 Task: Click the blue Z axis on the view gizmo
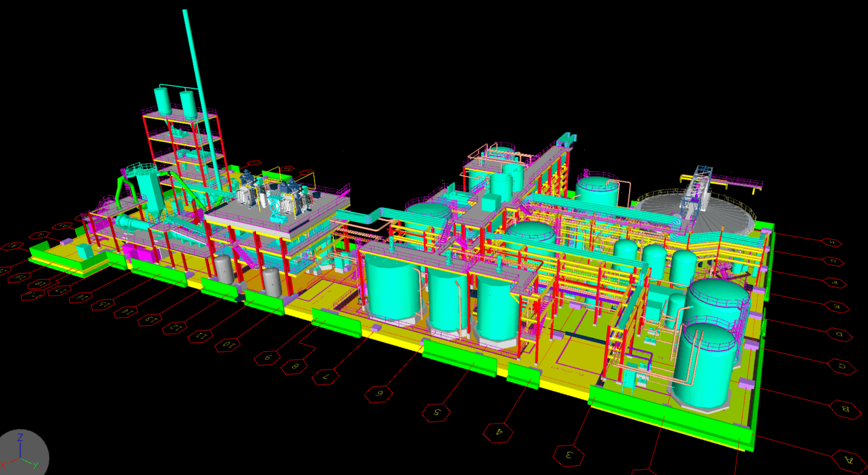point(20,446)
